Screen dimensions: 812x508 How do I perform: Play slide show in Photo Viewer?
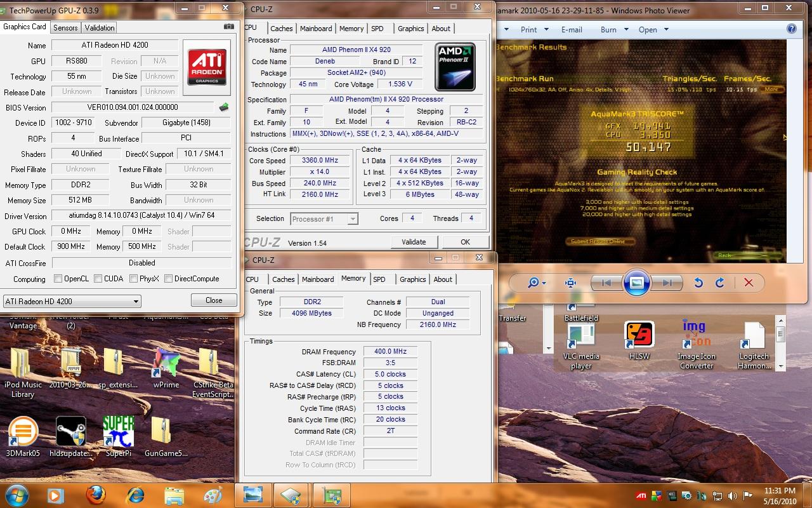point(636,283)
